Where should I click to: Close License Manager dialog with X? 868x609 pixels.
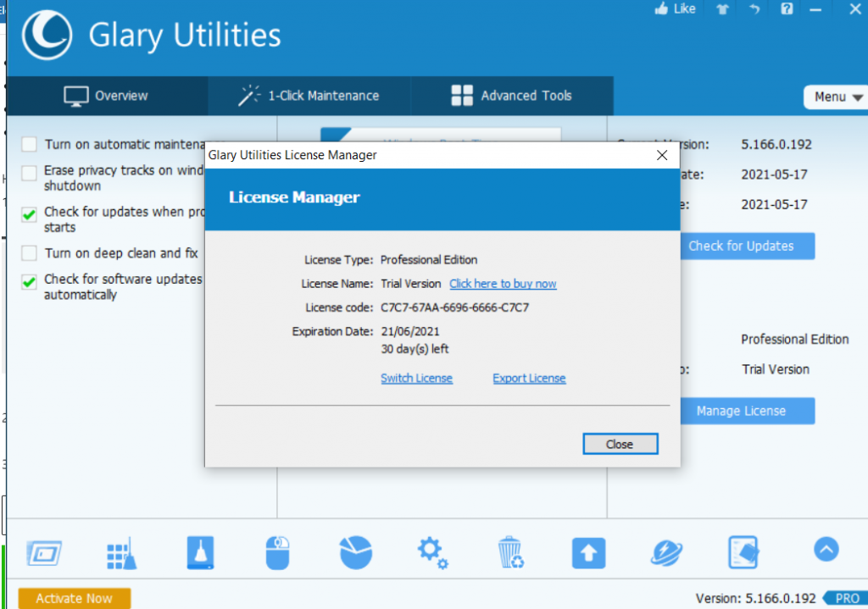click(x=661, y=156)
